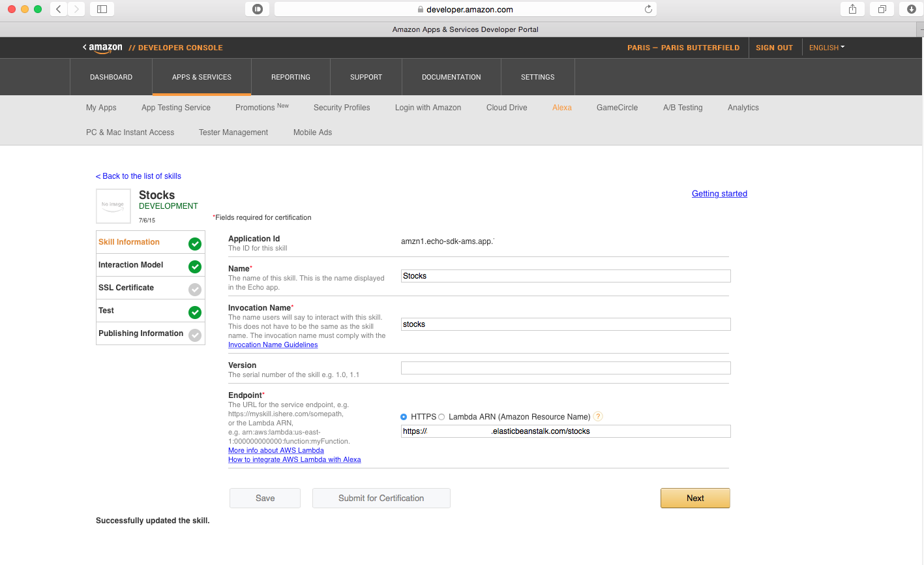Open Invocation Name Guidelines link
The image size is (924, 565).
click(x=273, y=344)
